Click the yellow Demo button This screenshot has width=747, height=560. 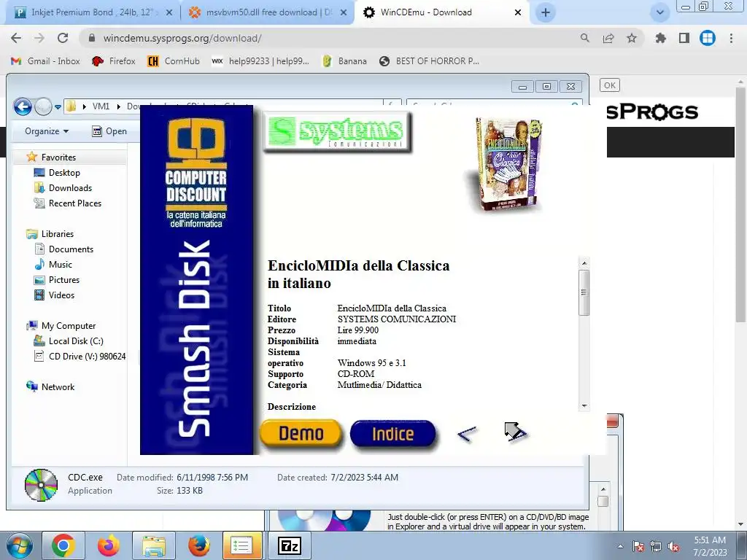point(301,433)
